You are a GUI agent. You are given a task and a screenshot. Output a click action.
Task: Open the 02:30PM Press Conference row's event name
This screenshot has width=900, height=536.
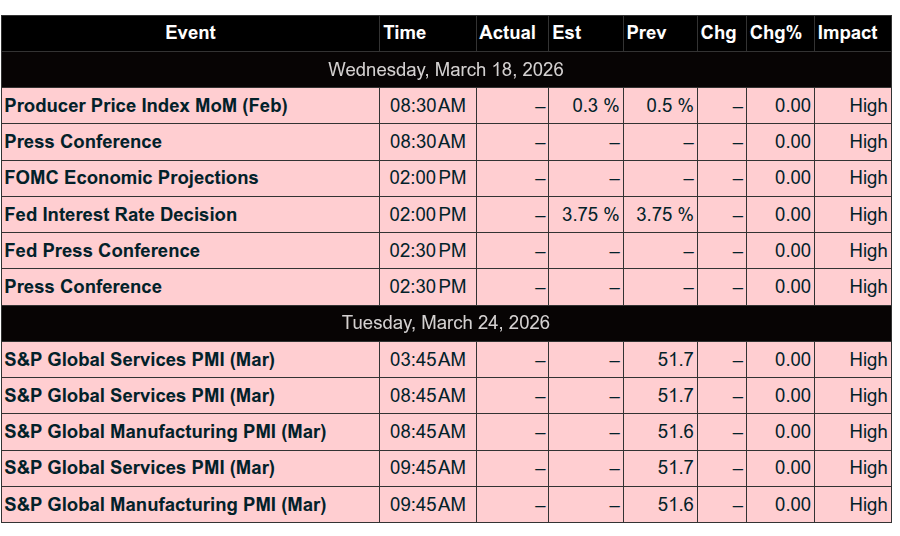(x=83, y=287)
